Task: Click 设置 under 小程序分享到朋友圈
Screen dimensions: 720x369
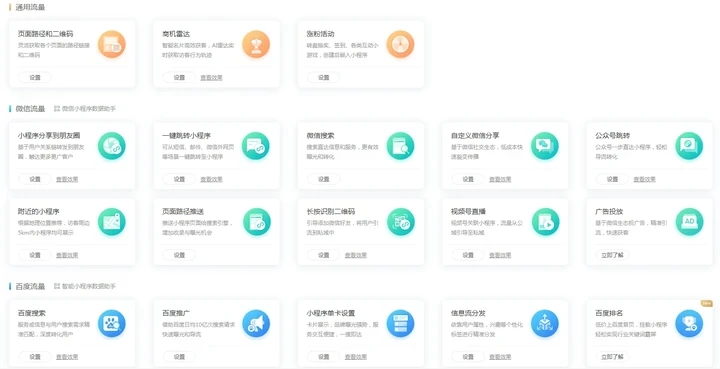Action: click(x=35, y=179)
